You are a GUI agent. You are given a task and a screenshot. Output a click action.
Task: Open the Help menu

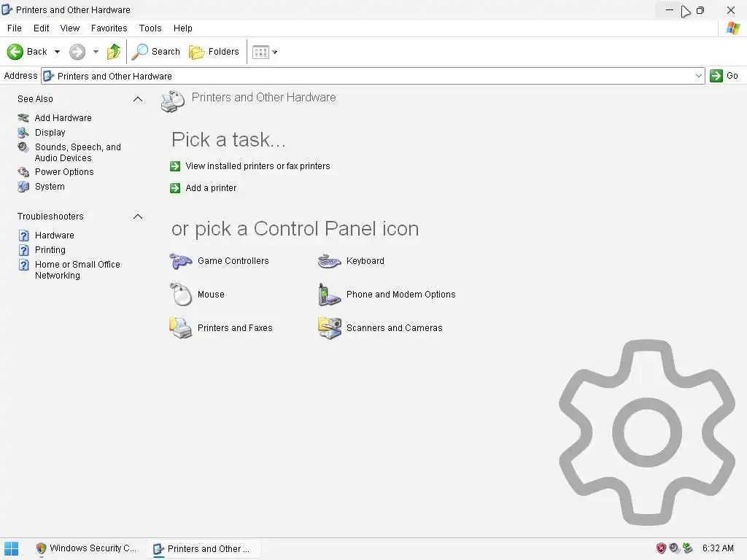(x=182, y=28)
